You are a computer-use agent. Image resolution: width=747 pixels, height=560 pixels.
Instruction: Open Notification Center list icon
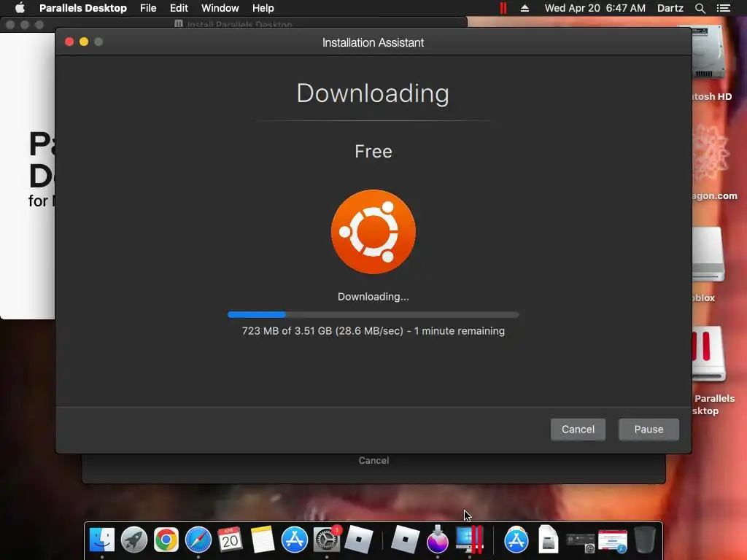(x=723, y=8)
